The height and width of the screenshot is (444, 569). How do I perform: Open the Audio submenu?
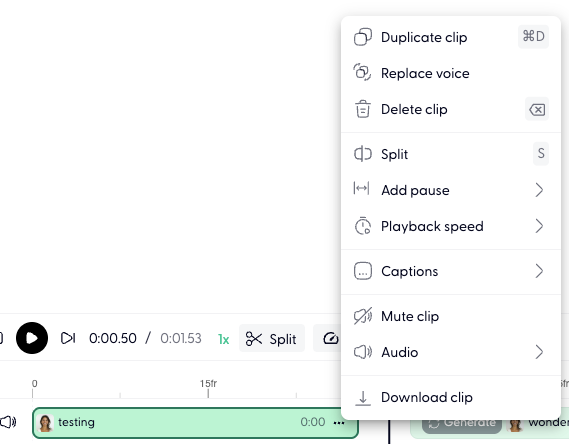tap(451, 352)
